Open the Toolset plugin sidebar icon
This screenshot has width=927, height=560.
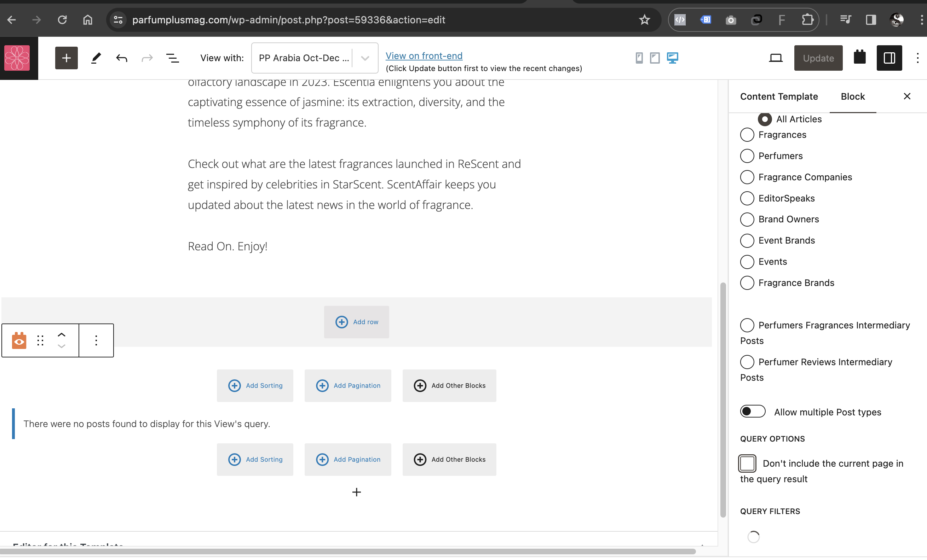coord(860,57)
